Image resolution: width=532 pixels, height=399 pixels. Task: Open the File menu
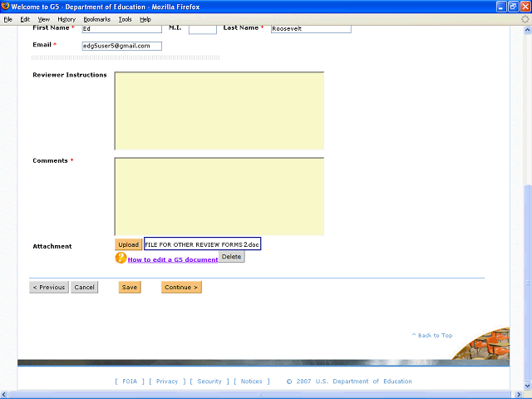pyautogui.click(x=7, y=19)
